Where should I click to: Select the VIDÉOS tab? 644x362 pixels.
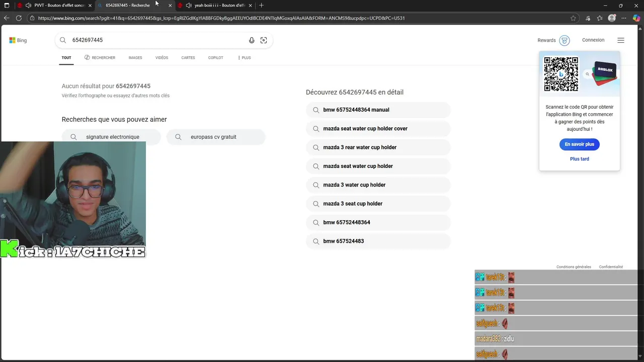point(162,58)
